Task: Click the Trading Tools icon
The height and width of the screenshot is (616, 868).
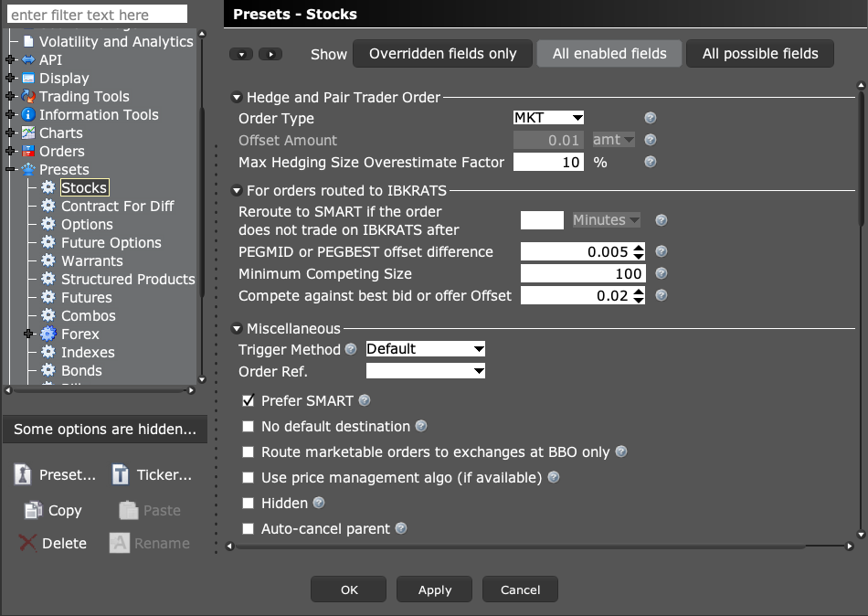Action: (28, 96)
